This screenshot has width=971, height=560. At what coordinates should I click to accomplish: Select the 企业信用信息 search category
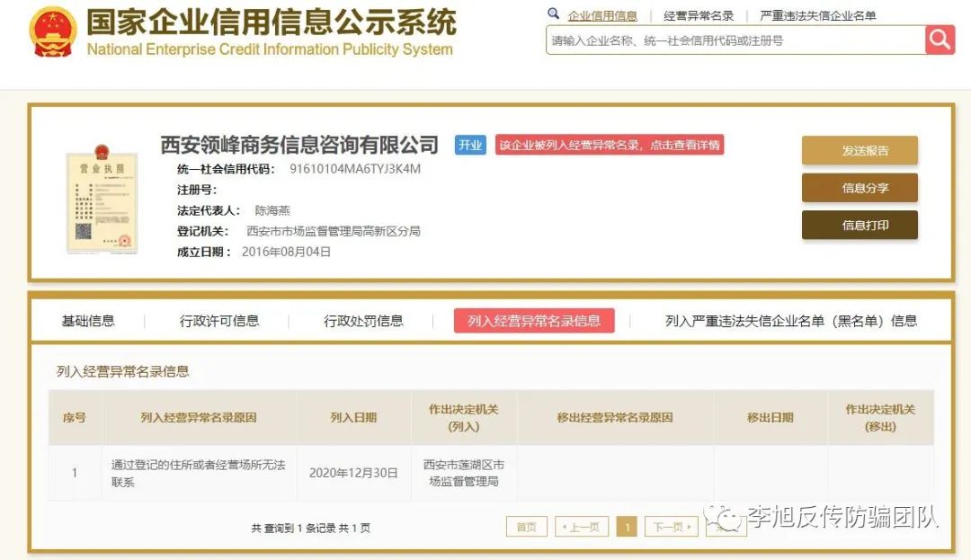coord(601,15)
